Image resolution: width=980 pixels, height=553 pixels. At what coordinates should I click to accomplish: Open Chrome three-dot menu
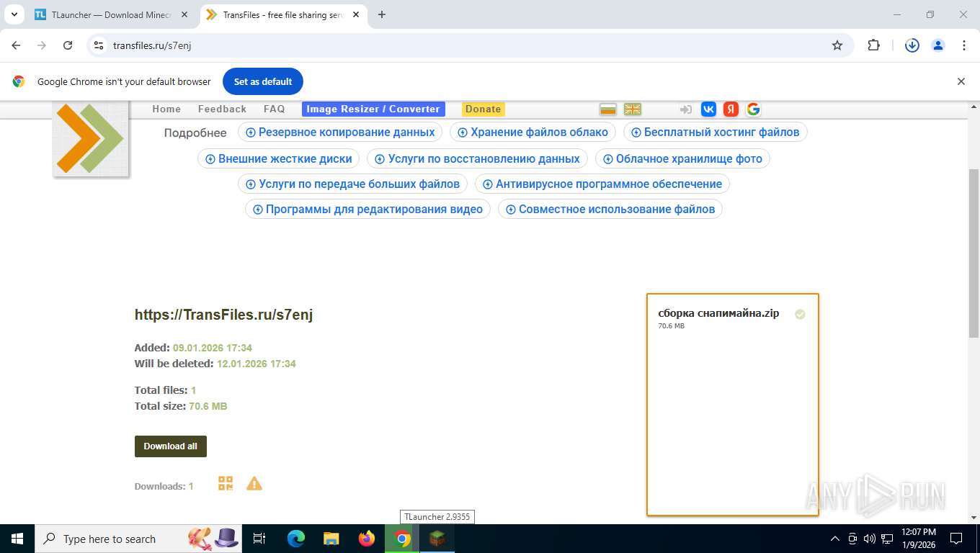tap(964, 45)
